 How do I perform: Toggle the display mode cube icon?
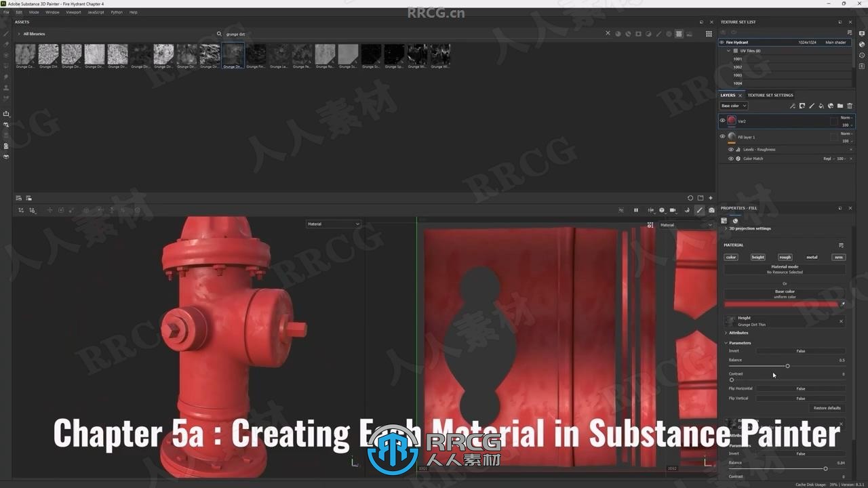pyautogui.click(x=662, y=210)
